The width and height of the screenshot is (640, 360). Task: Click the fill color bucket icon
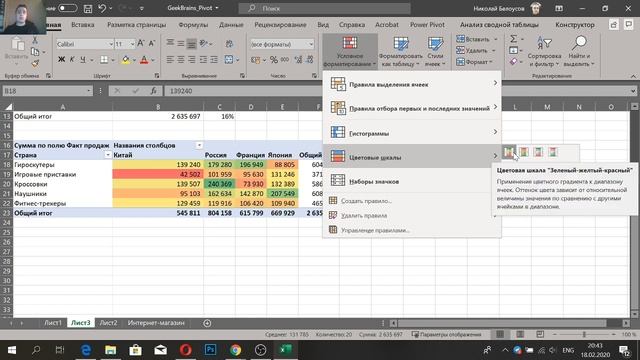pos(126,60)
